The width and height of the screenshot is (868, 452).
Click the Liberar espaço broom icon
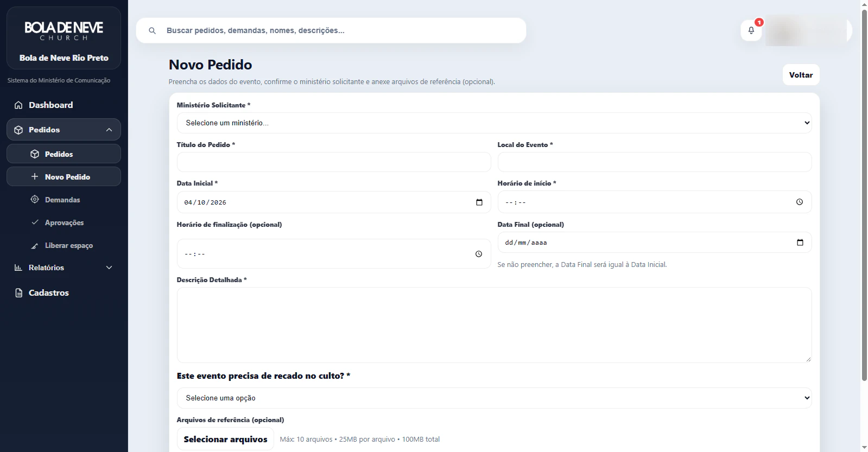tap(35, 246)
